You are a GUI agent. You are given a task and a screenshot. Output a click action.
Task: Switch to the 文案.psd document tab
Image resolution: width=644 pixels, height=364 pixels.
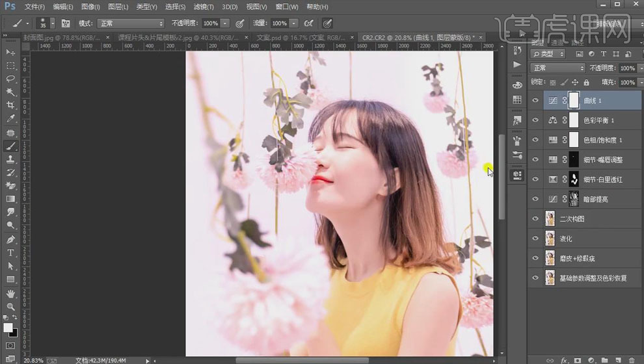[301, 37]
